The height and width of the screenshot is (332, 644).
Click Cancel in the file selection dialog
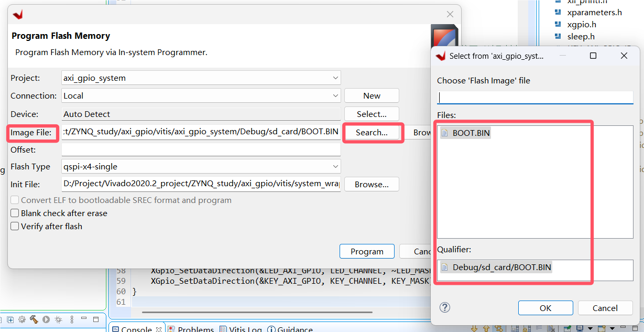[x=605, y=308]
